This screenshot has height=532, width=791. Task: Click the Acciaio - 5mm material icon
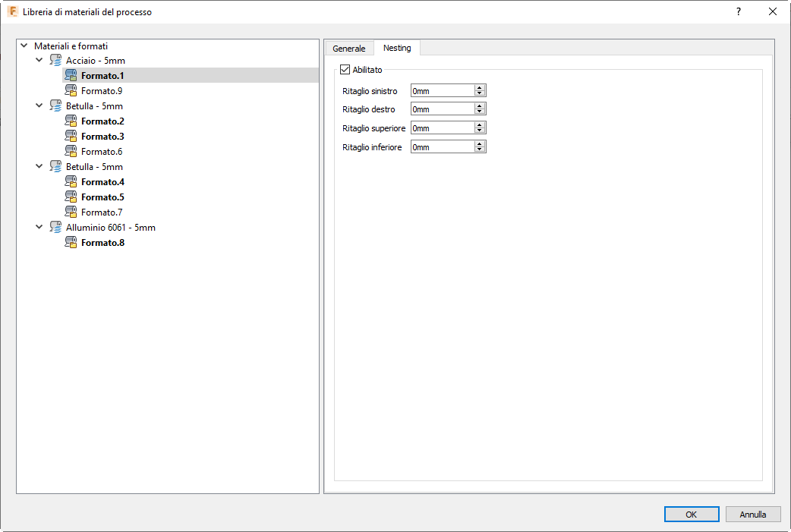55,61
